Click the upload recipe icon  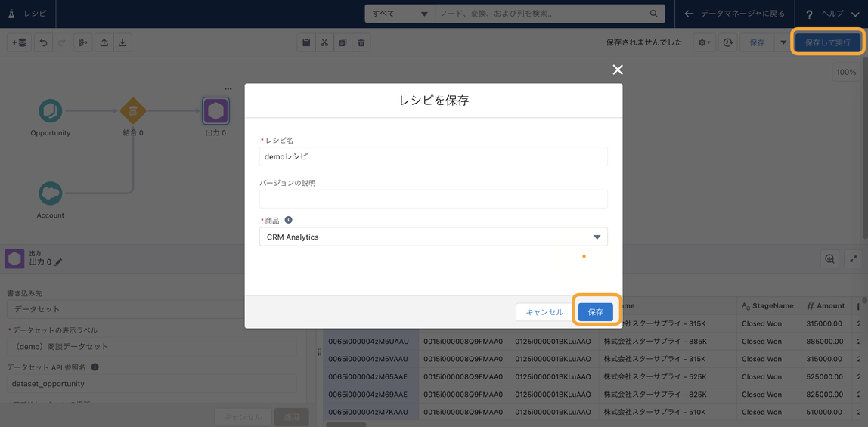(104, 42)
